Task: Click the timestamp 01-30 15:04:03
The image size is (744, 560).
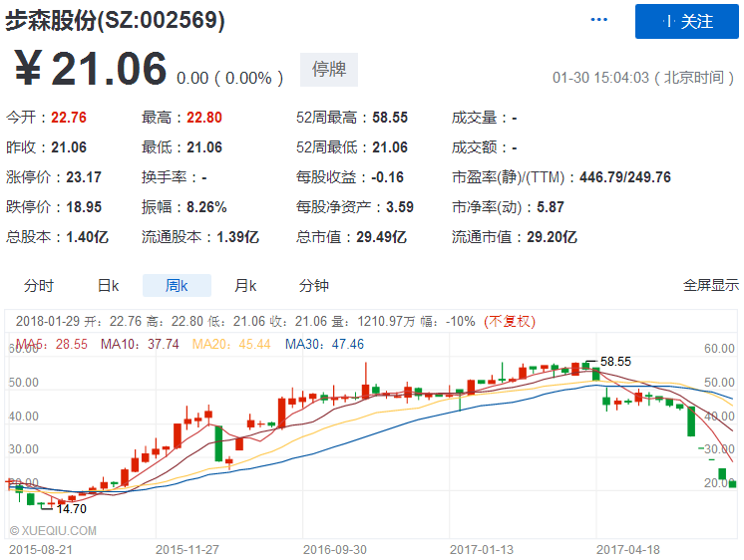Action: coord(600,78)
